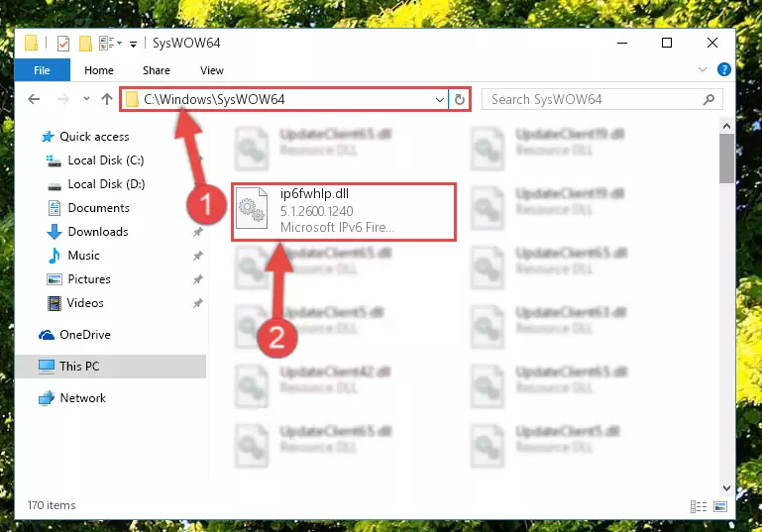Viewport: 762px width, 532px height.
Task: Open Local Disk (C:) in sidebar
Action: pos(105,160)
